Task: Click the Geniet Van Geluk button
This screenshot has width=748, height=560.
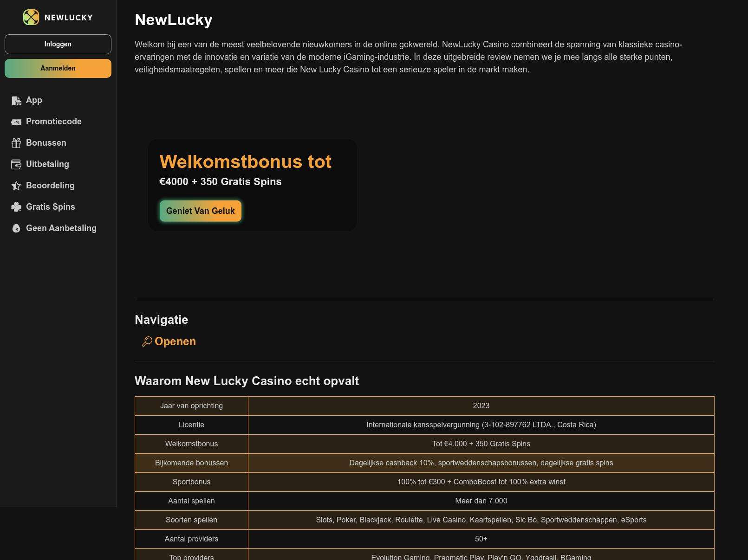Action: 201,211
